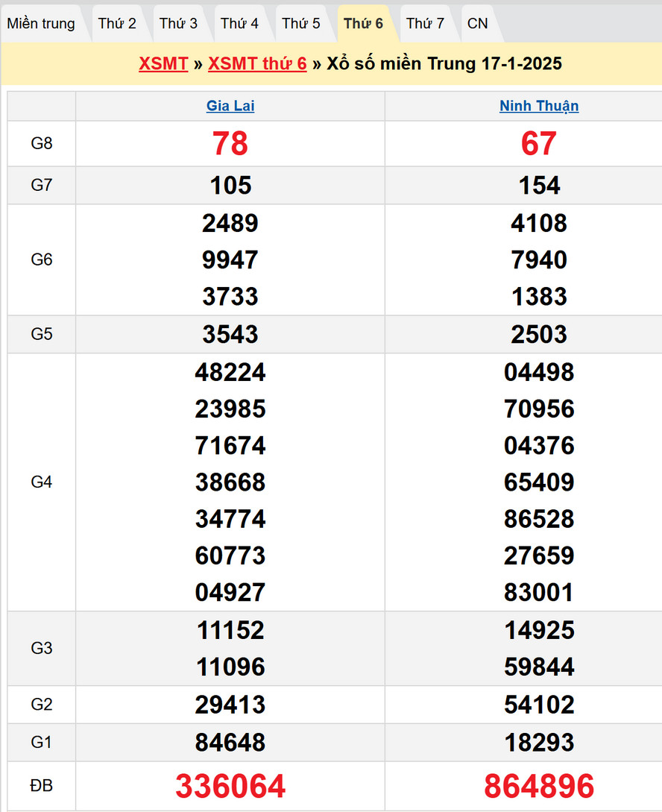Click the red G8 number 78
The height and width of the screenshot is (812, 662).
click(230, 143)
